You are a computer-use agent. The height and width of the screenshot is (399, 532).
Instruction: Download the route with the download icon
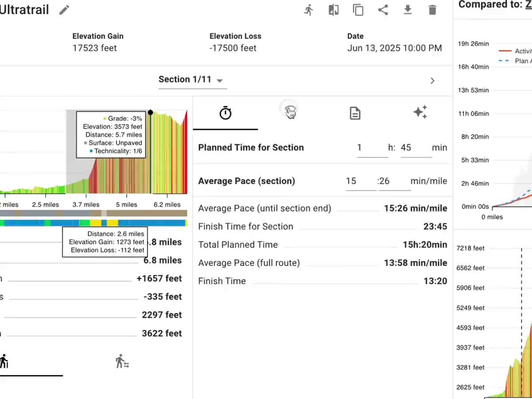click(x=407, y=10)
